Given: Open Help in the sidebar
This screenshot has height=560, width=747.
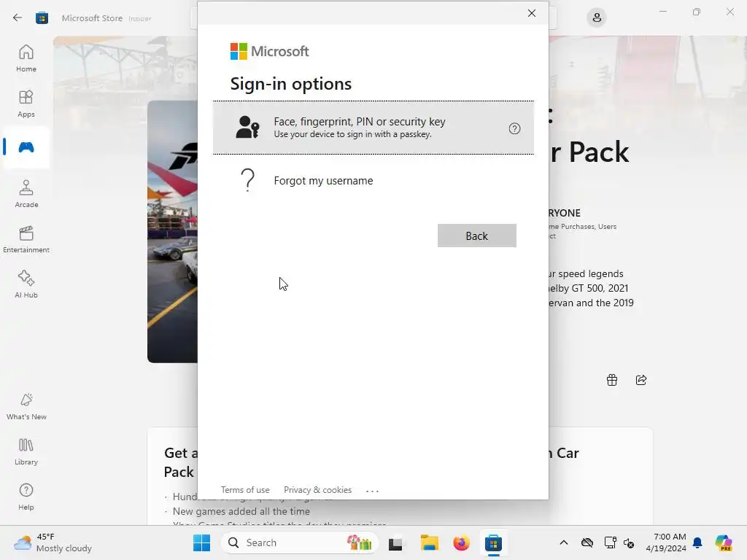Looking at the screenshot, I should pyautogui.click(x=26, y=497).
